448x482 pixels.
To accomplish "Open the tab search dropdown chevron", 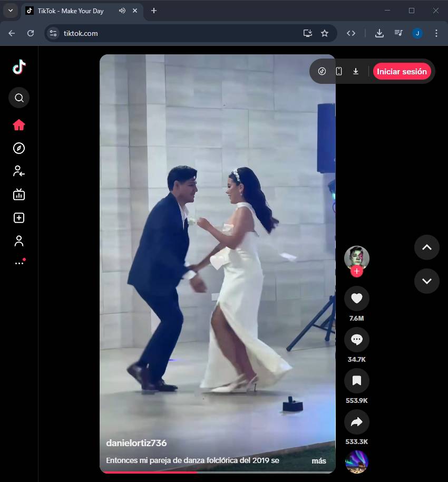I will pyautogui.click(x=10, y=11).
